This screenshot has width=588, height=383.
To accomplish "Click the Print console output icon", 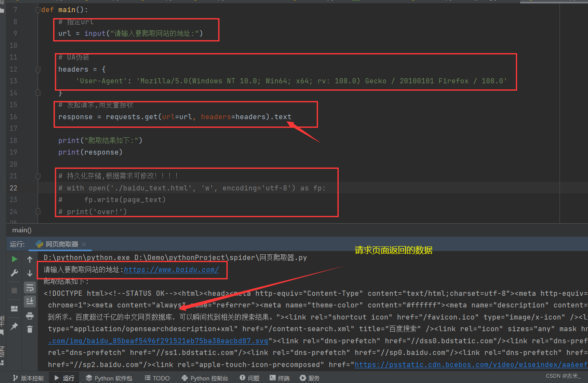I will tap(30, 316).
